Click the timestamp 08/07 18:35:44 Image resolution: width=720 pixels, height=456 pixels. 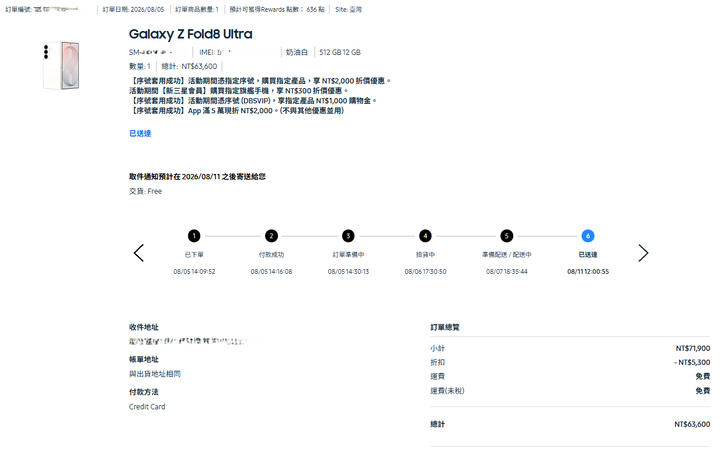pos(506,271)
